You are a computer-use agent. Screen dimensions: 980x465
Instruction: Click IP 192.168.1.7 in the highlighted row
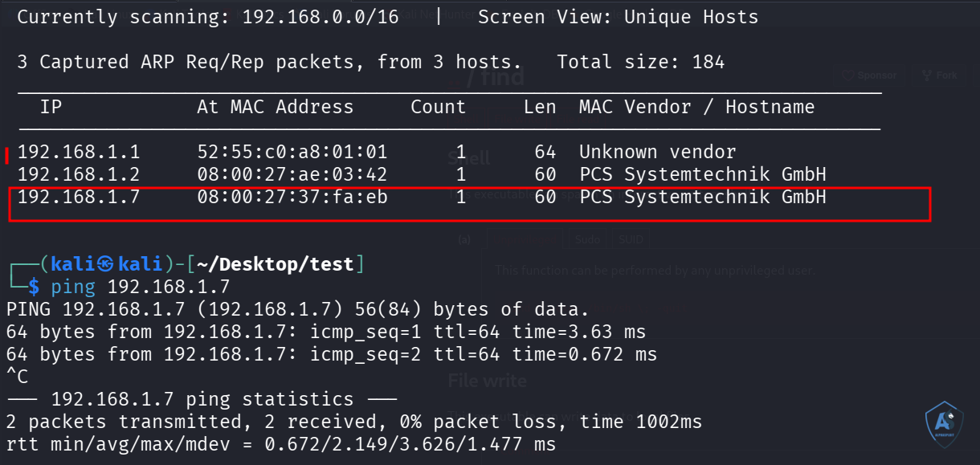[79, 197]
